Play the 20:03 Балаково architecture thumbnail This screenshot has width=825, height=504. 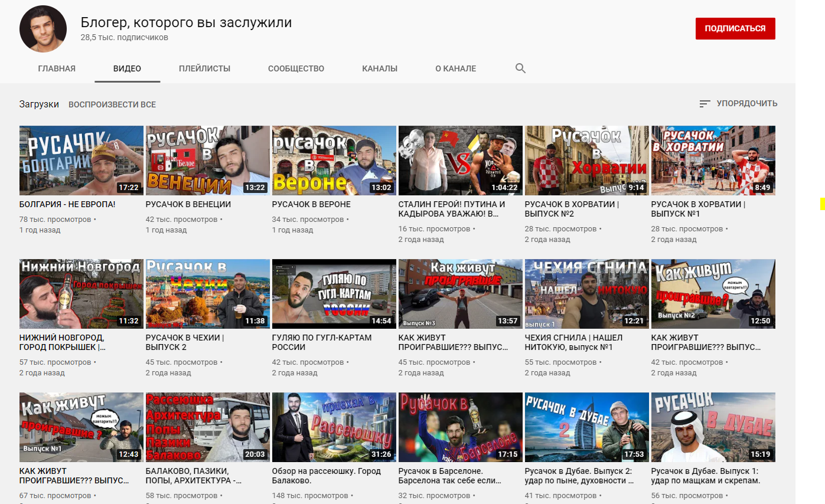[208, 427]
